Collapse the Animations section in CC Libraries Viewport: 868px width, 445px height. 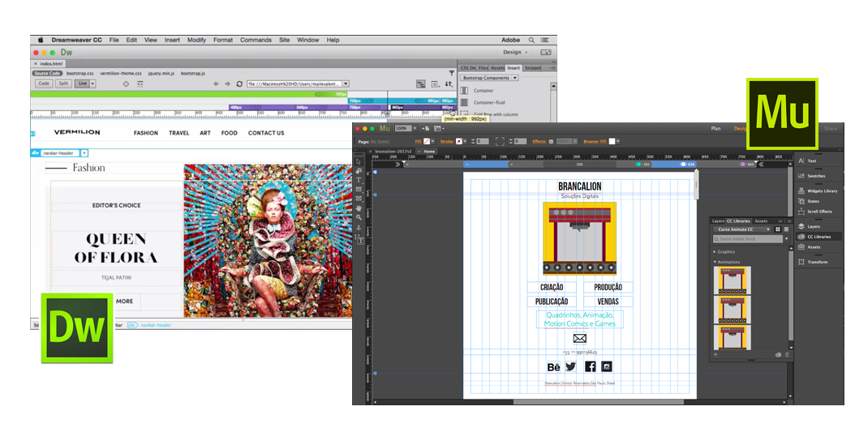coord(715,262)
